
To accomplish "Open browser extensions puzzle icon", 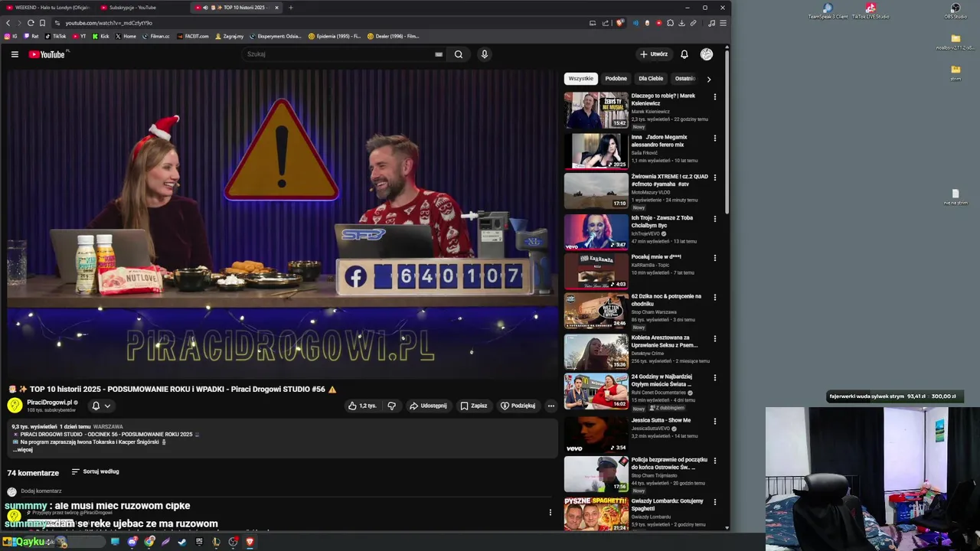I will [x=671, y=23].
